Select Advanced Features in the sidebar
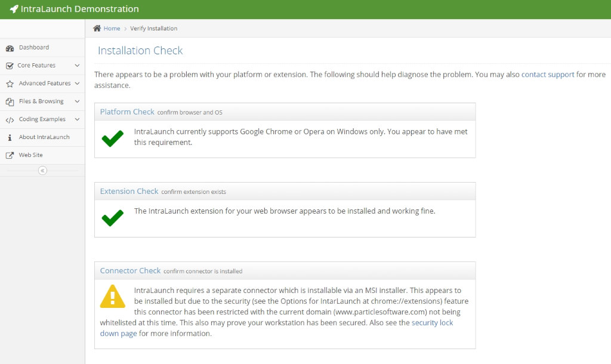Image resolution: width=611 pixels, height=364 pixels. point(42,84)
